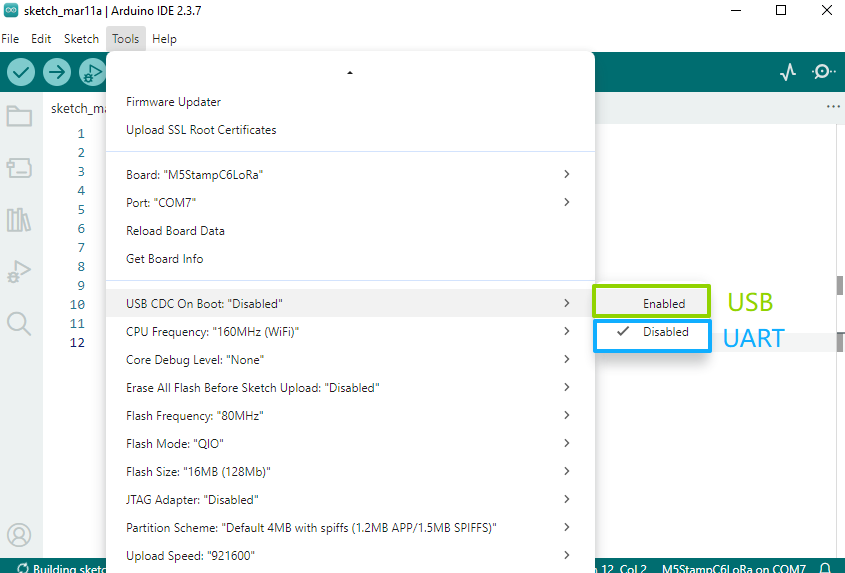Open the Search sidebar icon
845x573 pixels.
tap(19, 323)
